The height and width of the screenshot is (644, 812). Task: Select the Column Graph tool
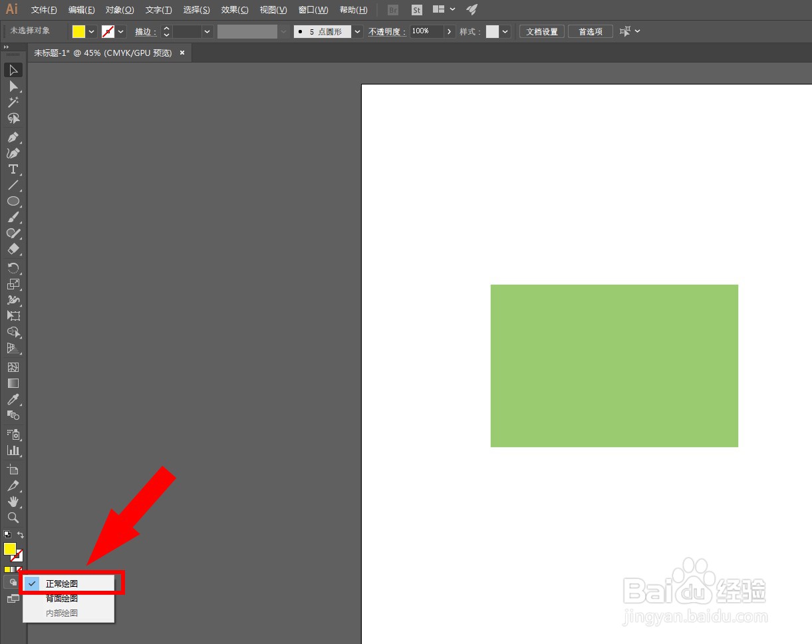13,450
